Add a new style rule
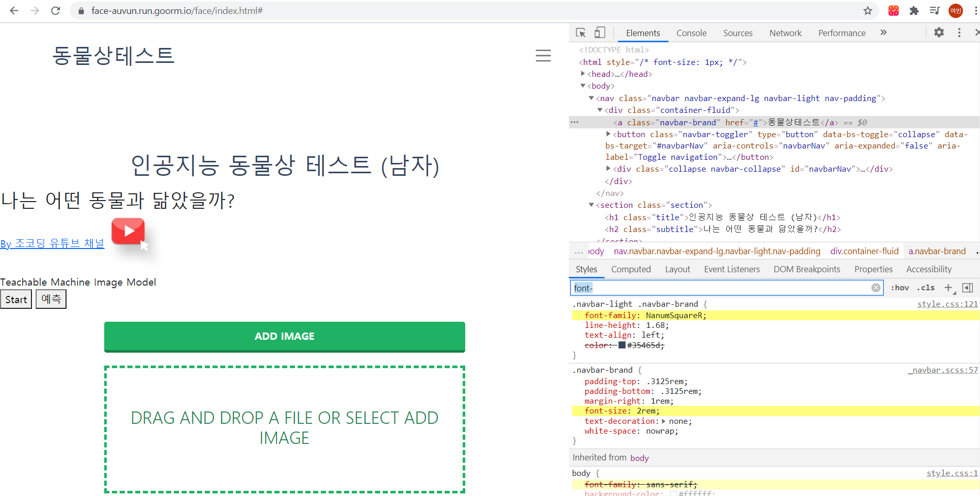Image resolution: width=980 pixels, height=496 pixels. pos(948,288)
